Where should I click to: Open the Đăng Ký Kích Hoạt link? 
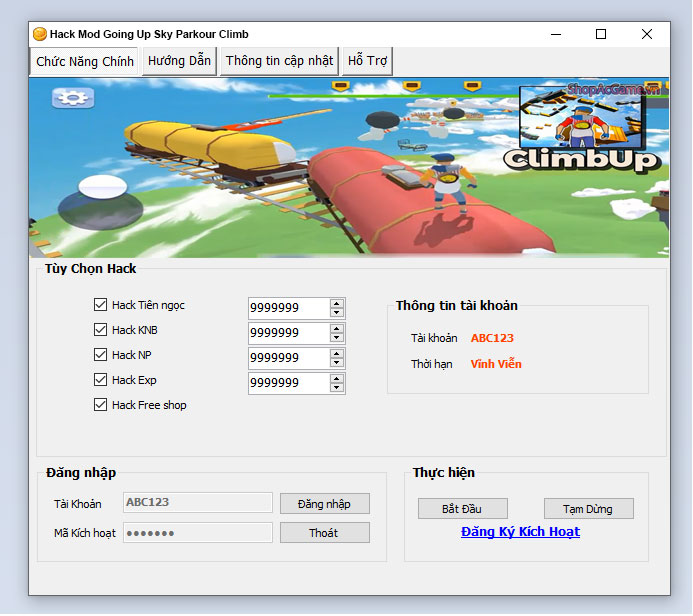[520, 532]
